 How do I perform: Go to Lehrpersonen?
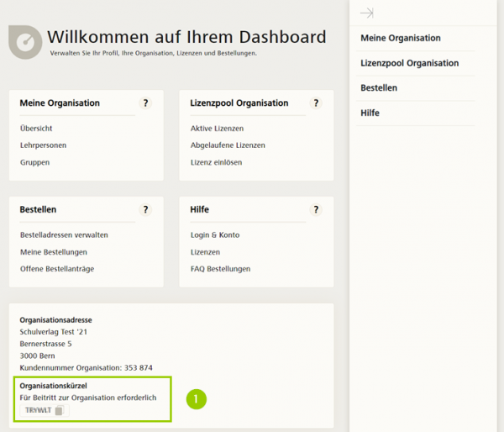(43, 145)
